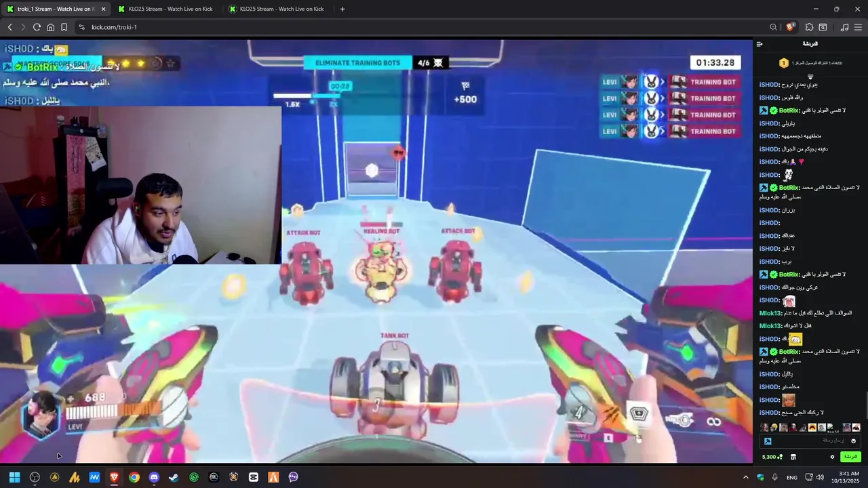
Task: Open a new browser tab
Action: point(342,9)
